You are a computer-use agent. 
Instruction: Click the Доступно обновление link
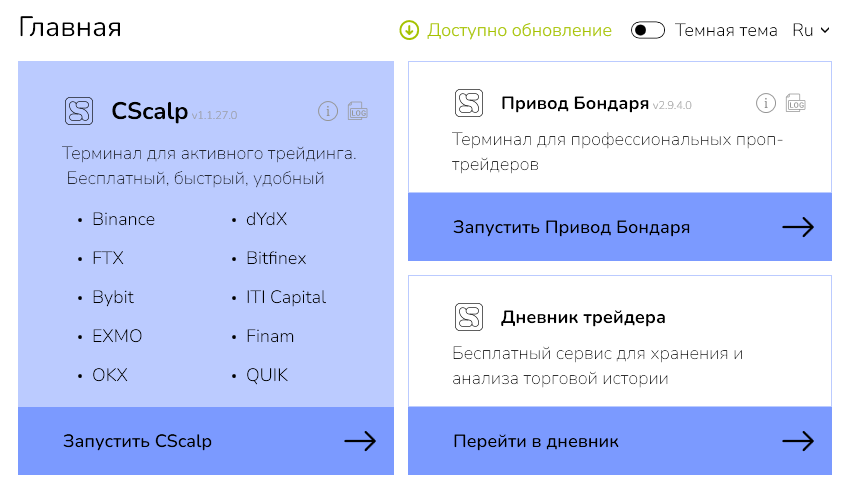click(519, 30)
